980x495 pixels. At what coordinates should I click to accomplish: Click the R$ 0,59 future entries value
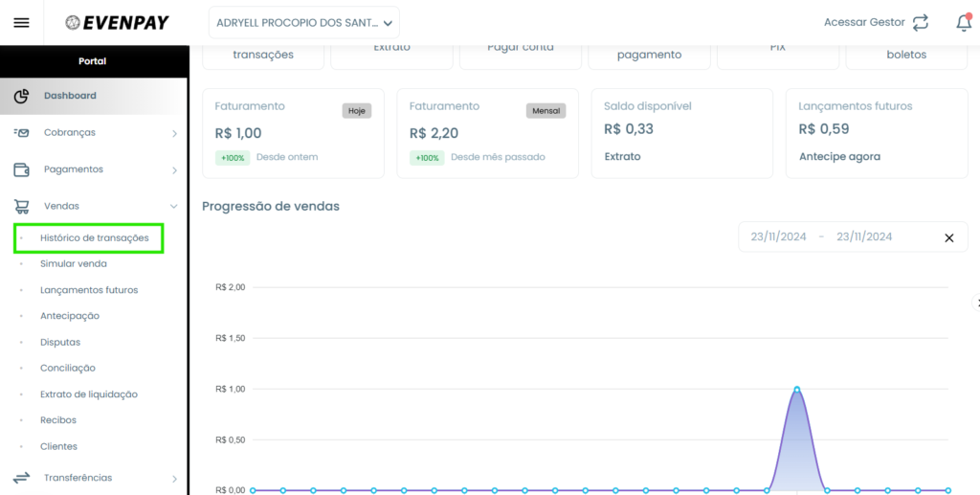[824, 128]
